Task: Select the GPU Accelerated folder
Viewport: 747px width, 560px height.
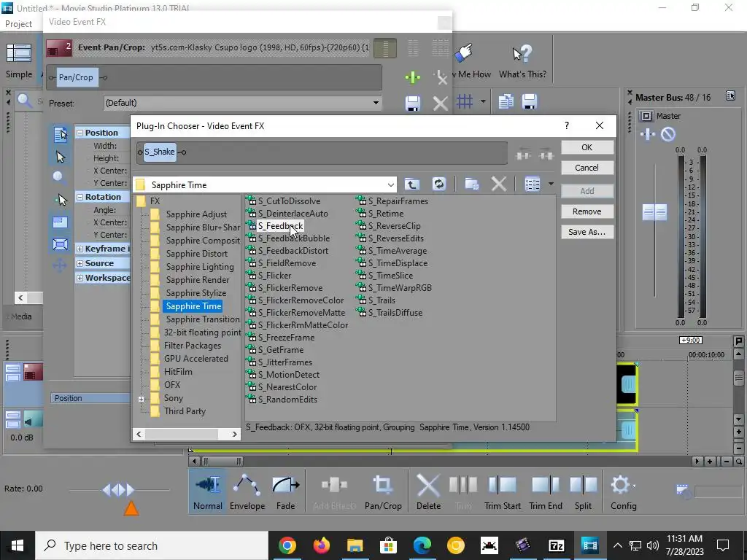Action: (x=196, y=359)
